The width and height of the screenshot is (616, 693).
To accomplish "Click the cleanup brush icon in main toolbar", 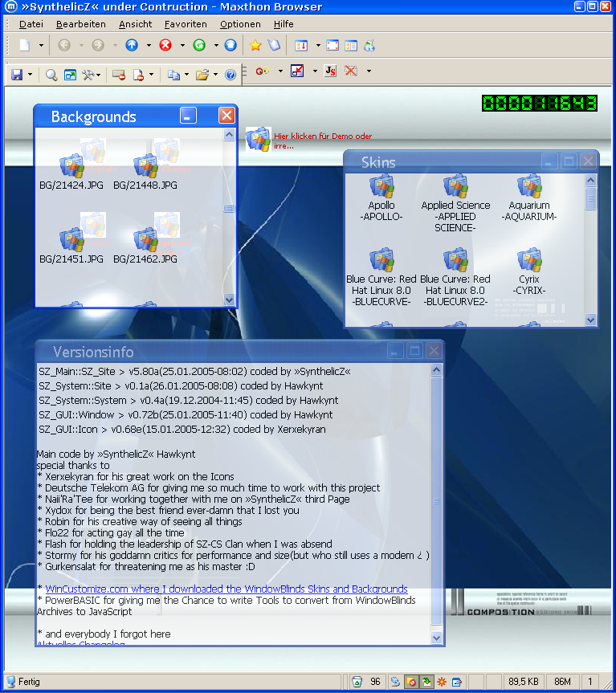I will click(x=369, y=45).
